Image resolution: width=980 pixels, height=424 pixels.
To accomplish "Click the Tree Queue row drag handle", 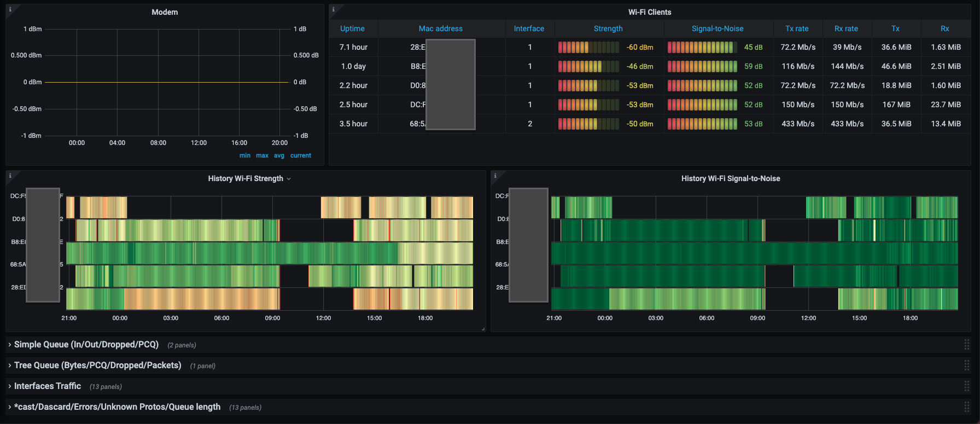I will pos(966,365).
